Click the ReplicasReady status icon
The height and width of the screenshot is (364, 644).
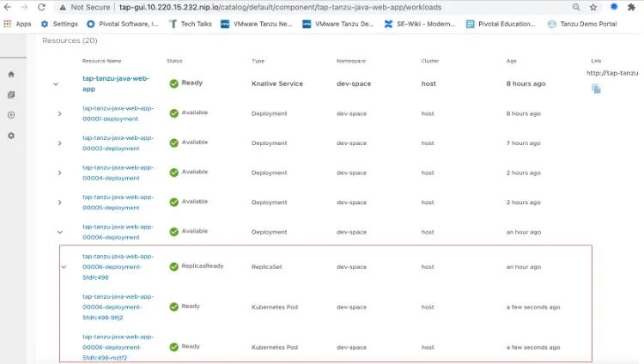click(174, 266)
